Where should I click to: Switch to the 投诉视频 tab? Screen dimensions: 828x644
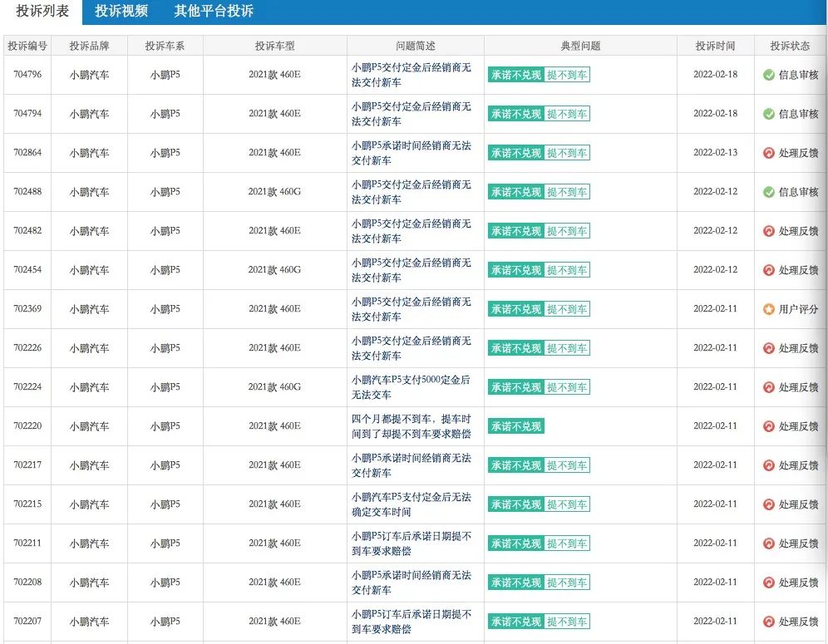(121, 12)
